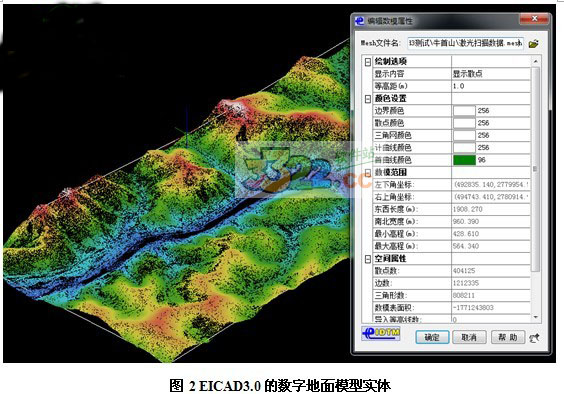The height and width of the screenshot is (394, 564).
Task: Select the 散点颜色 row label
Action: click(x=389, y=123)
